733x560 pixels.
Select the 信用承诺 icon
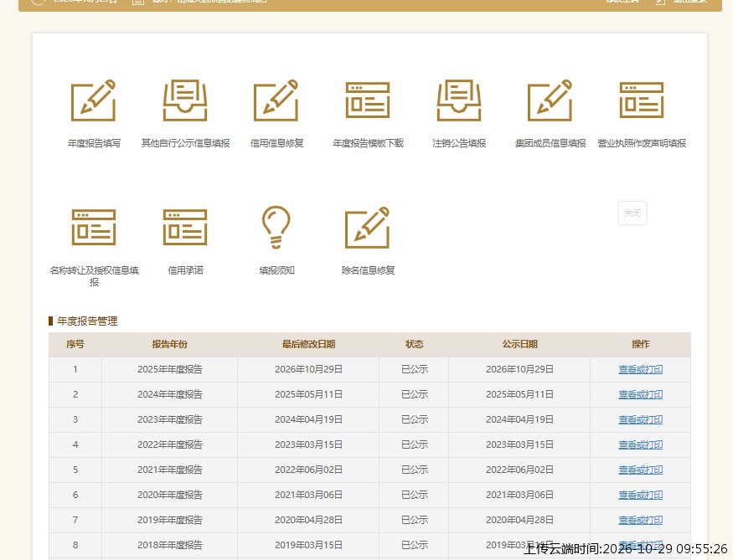(185, 228)
